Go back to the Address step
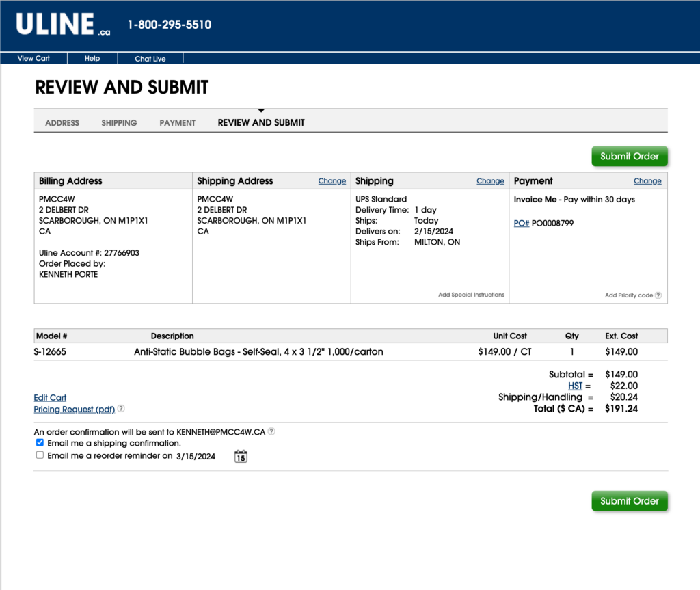 click(x=62, y=123)
